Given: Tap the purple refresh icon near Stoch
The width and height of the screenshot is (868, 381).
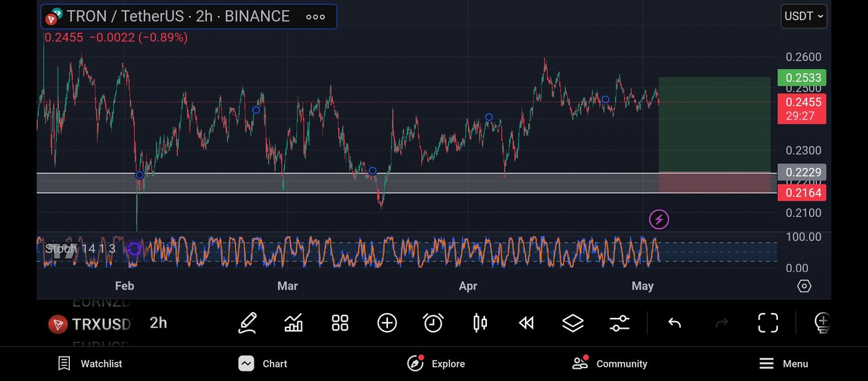Looking at the screenshot, I should [134, 249].
